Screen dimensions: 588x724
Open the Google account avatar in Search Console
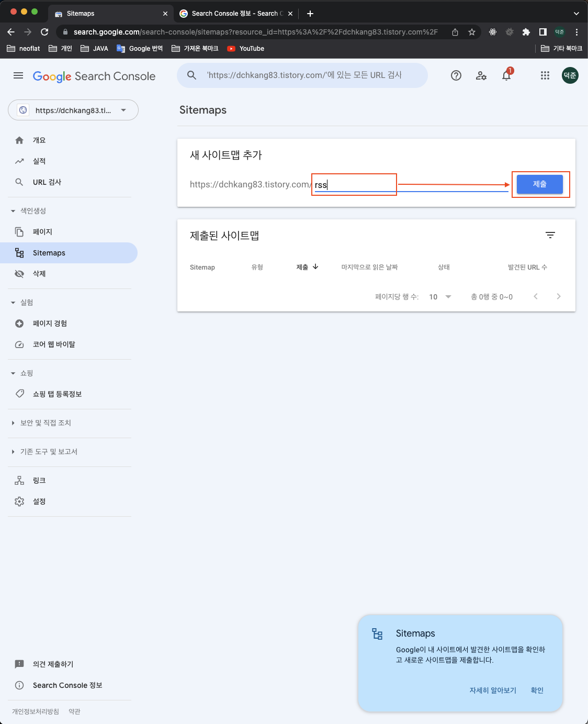click(x=570, y=75)
